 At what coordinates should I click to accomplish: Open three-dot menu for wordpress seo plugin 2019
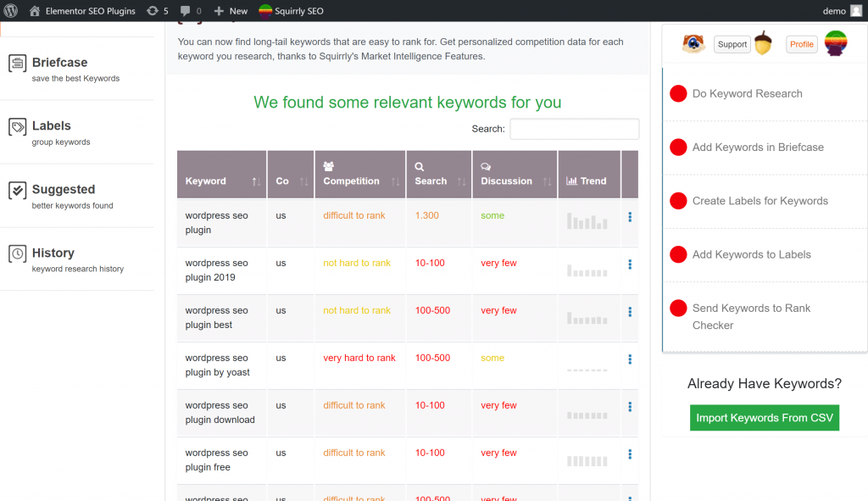(630, 264)
